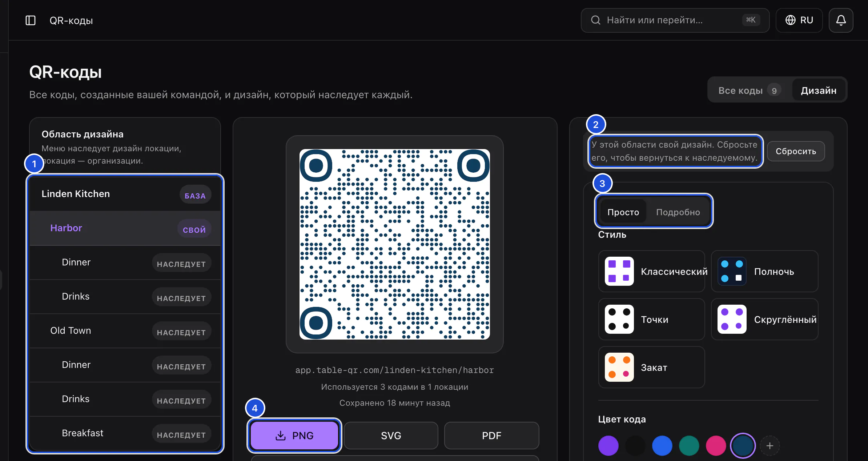
Task: Download the QR code as PNG
Action: coord(294,436)
